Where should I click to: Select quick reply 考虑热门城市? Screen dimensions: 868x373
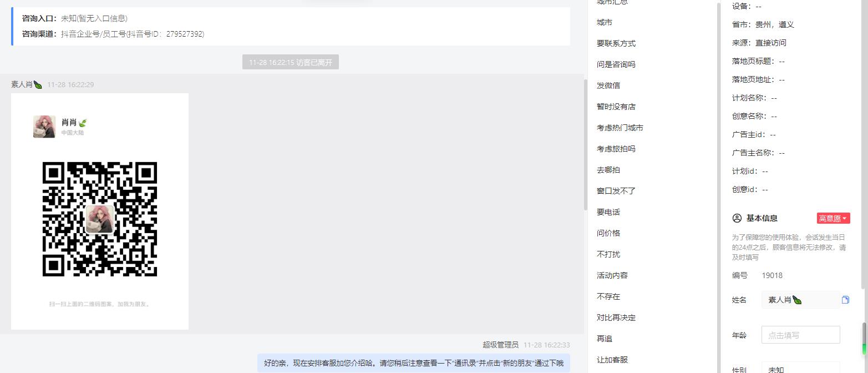tap(620, 128)
